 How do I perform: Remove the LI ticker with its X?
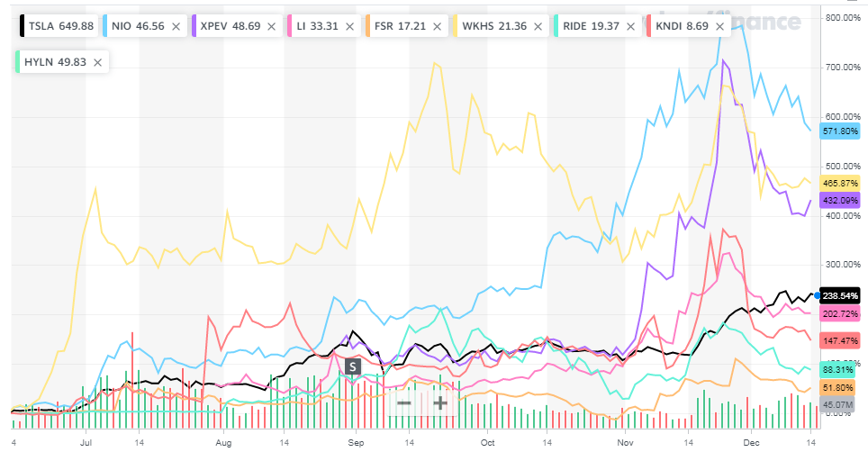pos(349,26)
